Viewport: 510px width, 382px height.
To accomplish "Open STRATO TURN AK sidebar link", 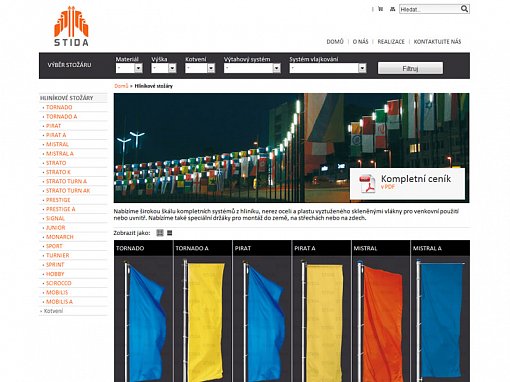I will (x=68, y=191).
